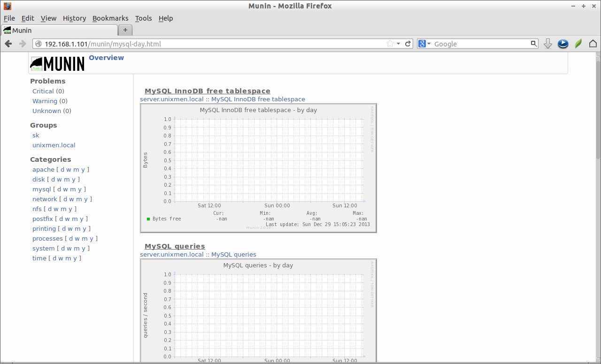Open the system category link
The image size is (601, 364).
(x=44, y=248)
